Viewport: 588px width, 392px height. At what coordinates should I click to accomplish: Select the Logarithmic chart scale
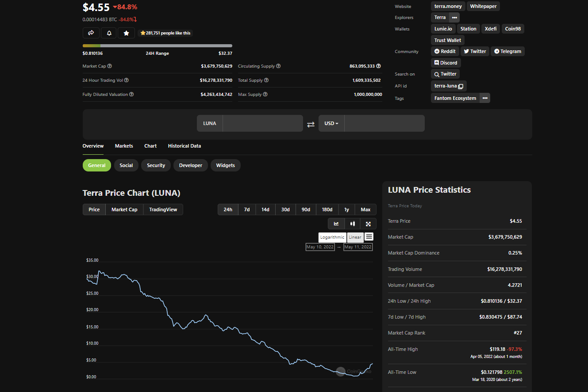332,237
